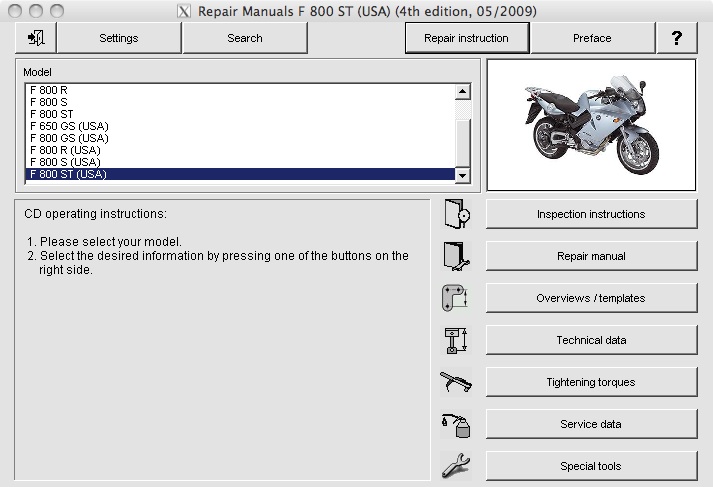The height and width of the screenshot is (487, 713).
Task: Open the Preface button
Action: click(x=592, y=38)
